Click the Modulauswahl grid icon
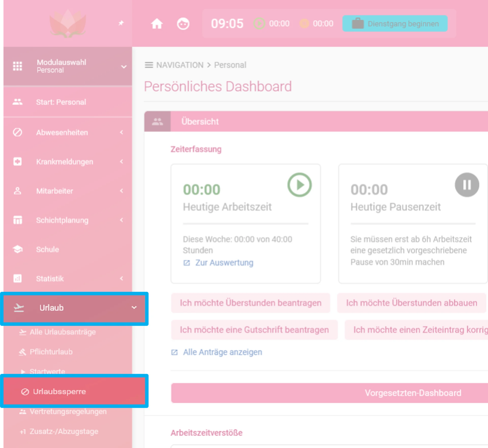This screenshot has width=488, height=448. (x=18, y=66)
